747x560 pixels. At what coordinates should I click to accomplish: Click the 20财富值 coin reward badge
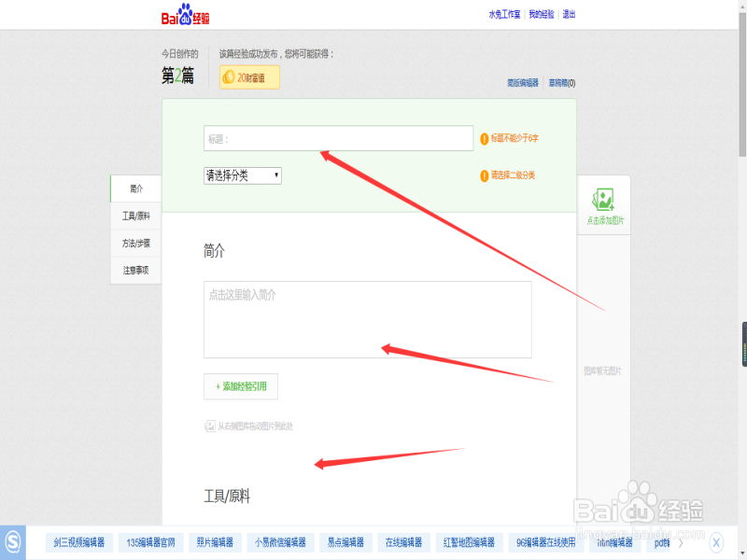[249, 77]
